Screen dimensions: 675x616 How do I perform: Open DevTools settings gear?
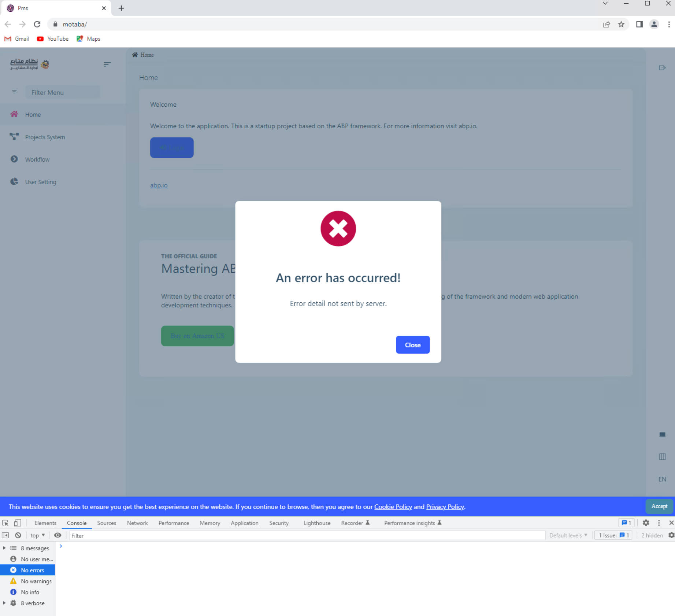point(646,523)
